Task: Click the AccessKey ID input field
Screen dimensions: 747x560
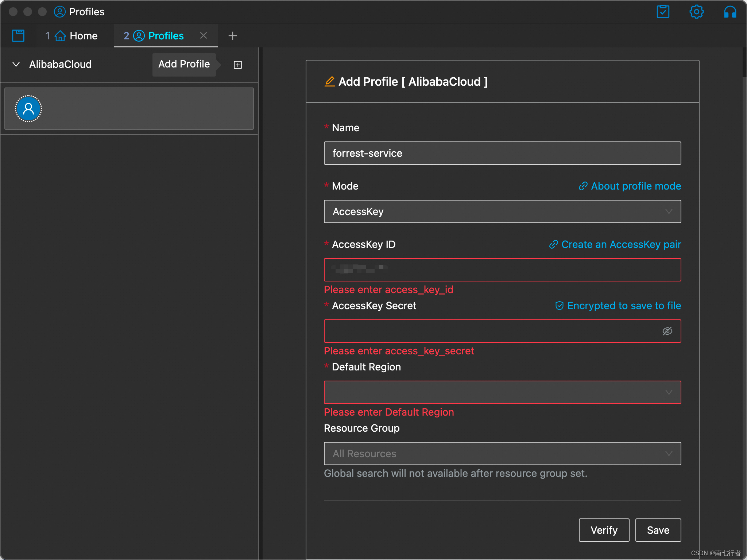Action: [x=502, y=270]
